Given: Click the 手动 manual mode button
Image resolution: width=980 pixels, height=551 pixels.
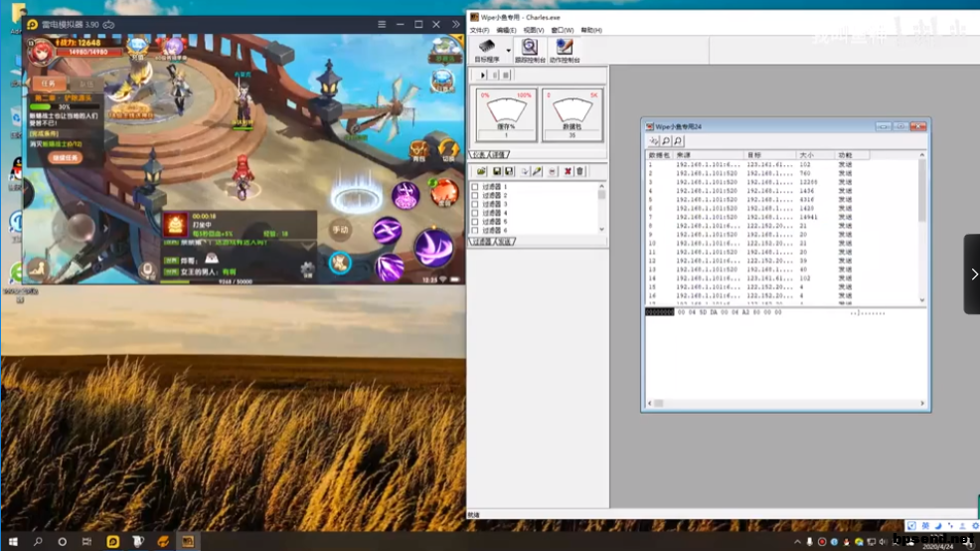Looking at the screenshot, I should point(340,228).
